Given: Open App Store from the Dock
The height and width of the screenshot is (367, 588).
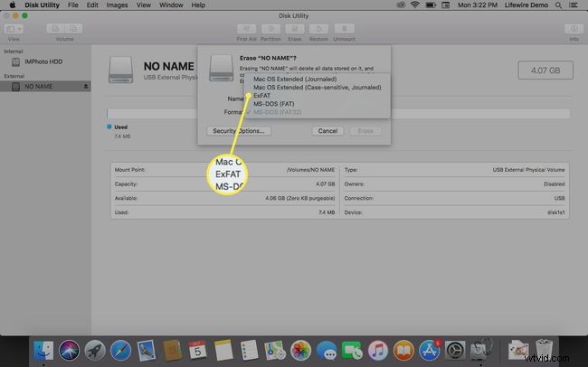Looking at the screenshot, I should 430,351.
